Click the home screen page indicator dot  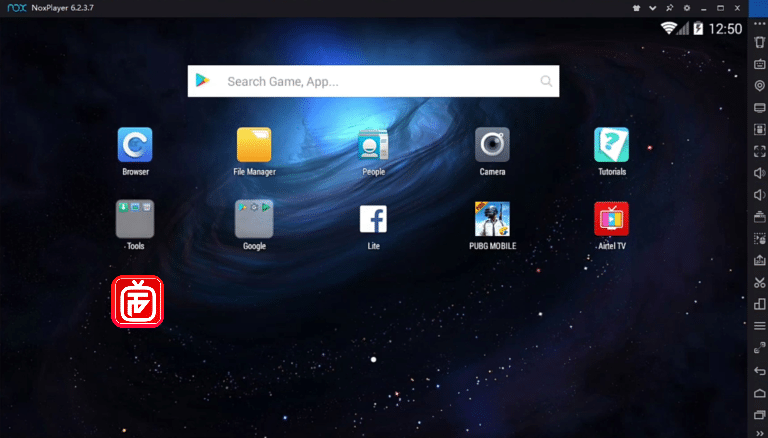[x=373, y=360]
